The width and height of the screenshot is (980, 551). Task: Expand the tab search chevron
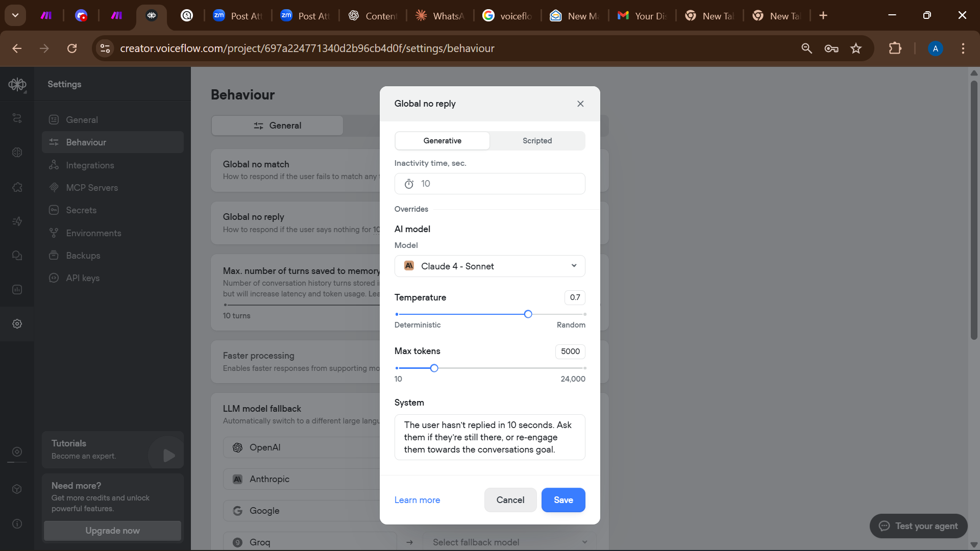pyautogui.click(x=15, y=15)
